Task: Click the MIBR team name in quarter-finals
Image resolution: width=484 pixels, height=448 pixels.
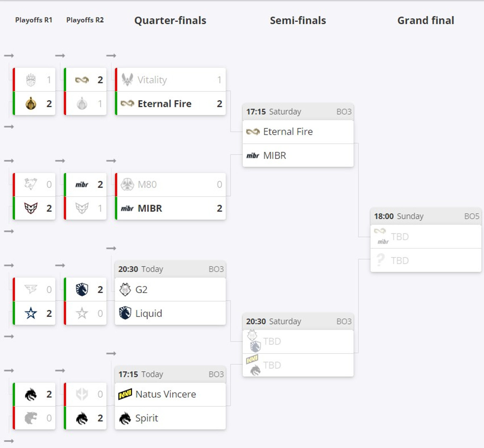Action: click(x=150, y=208)
